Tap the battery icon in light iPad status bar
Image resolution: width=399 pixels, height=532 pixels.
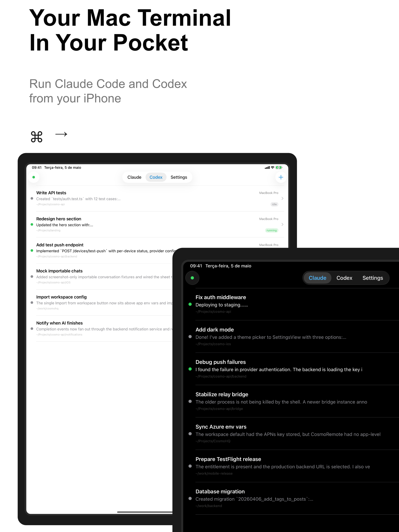coord(279,168)
